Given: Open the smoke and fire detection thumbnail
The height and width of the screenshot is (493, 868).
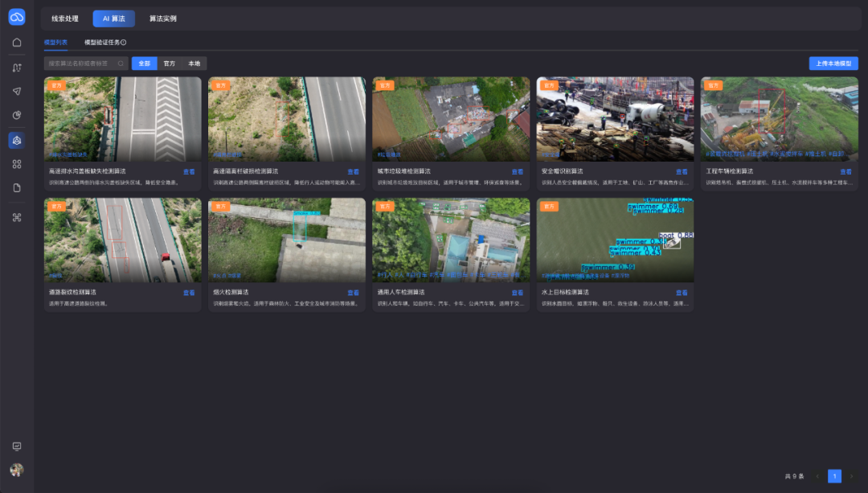Looking at the screenshot, I should 287,240.
